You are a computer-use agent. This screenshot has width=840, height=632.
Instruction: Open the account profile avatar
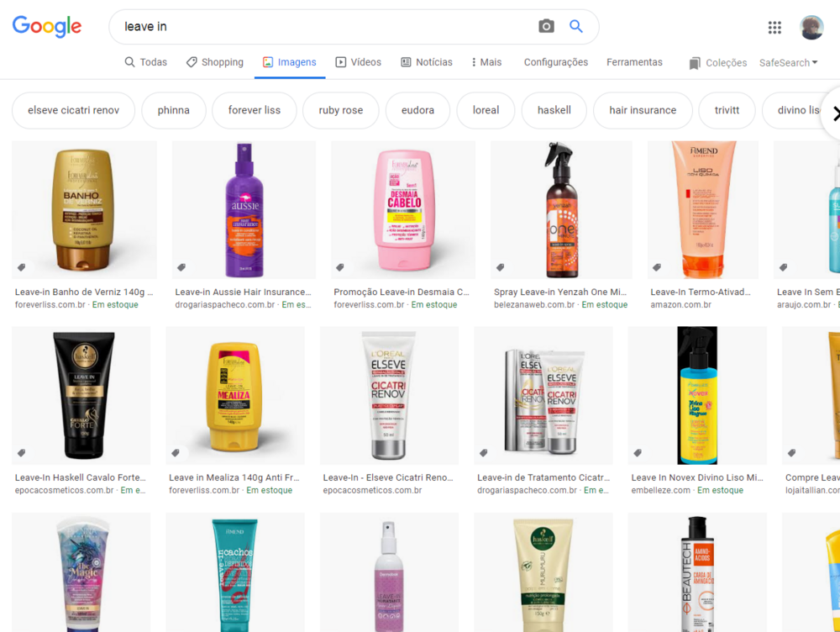coord(811,28)
